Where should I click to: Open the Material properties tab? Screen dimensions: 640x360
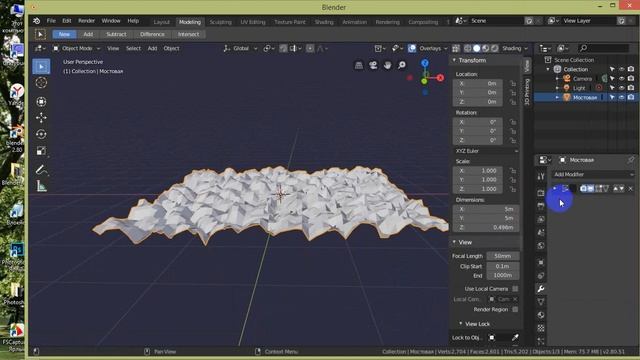point(541,315)
